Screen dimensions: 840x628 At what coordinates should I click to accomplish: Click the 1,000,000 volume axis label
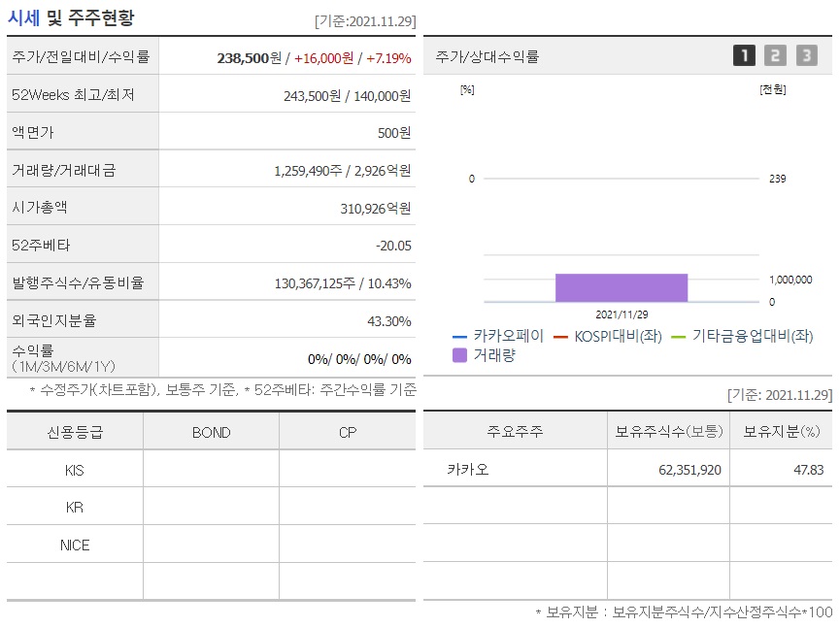click(790, 280)
